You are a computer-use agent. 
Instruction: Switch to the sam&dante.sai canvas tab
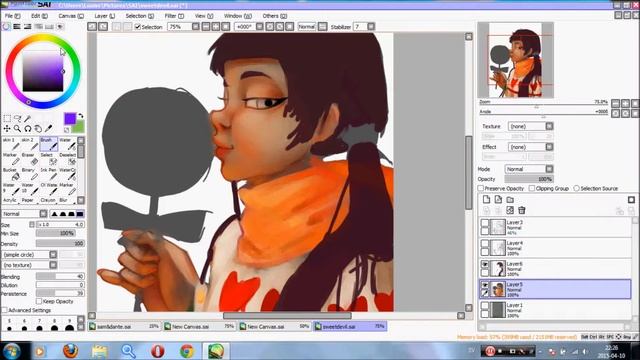pyautogui.click(x=124, y=327)
